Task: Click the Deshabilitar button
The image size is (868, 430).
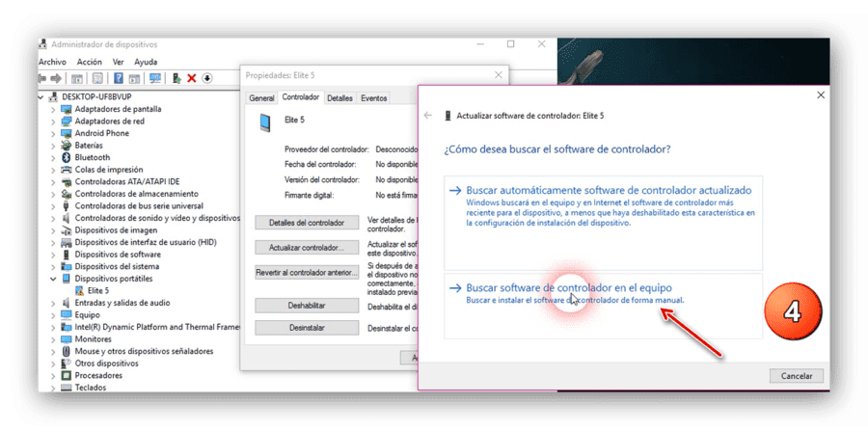Action: coord(307,306)
